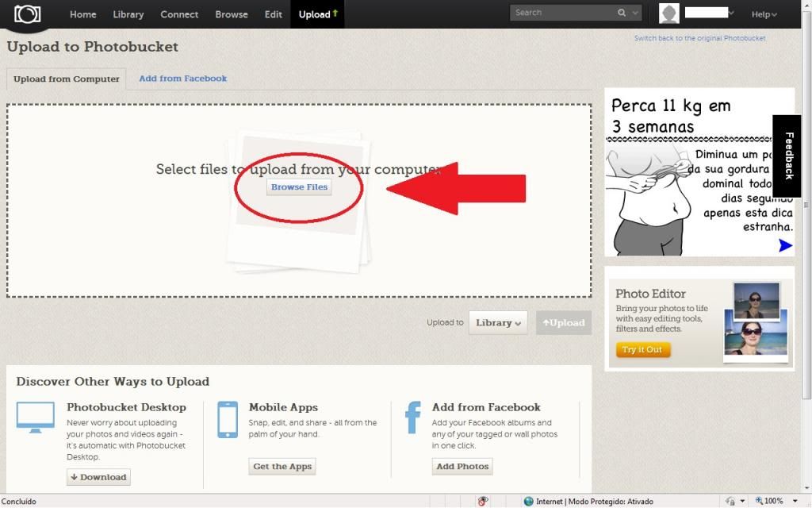Click Switch back to original Photobucket link
The width and height of the screenshot is (812, 508).
(x=699, y=38)
